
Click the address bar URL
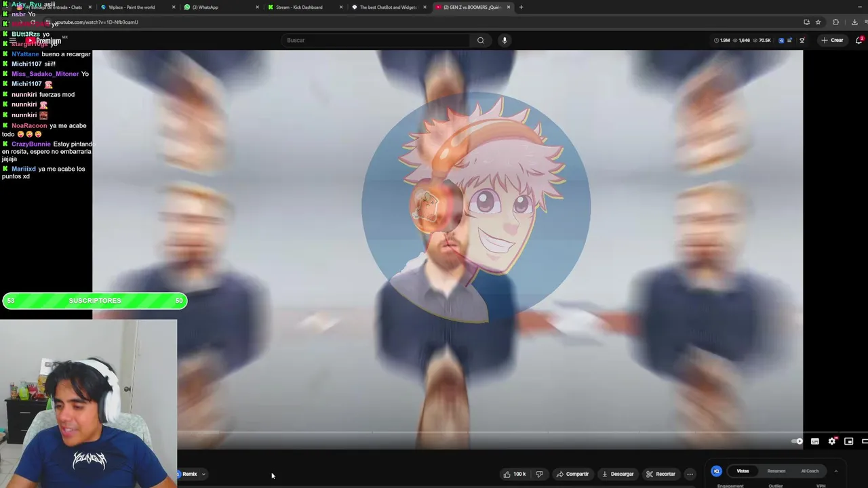point(96,22)
